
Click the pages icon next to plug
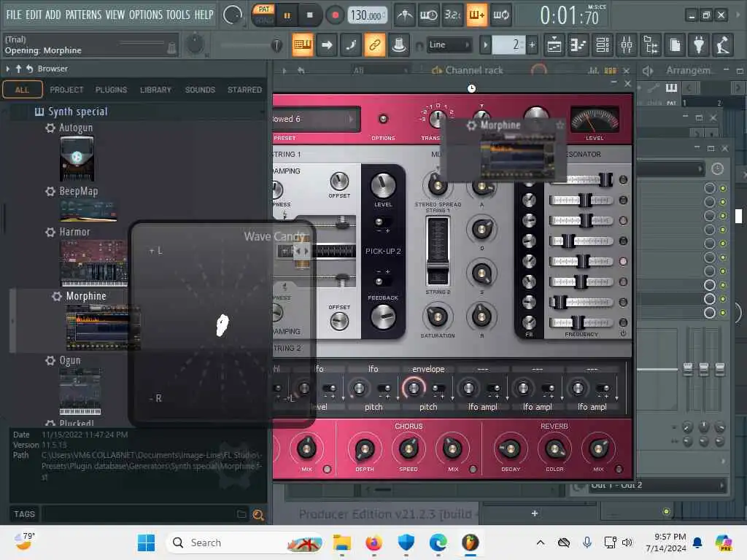coord(675,45)
